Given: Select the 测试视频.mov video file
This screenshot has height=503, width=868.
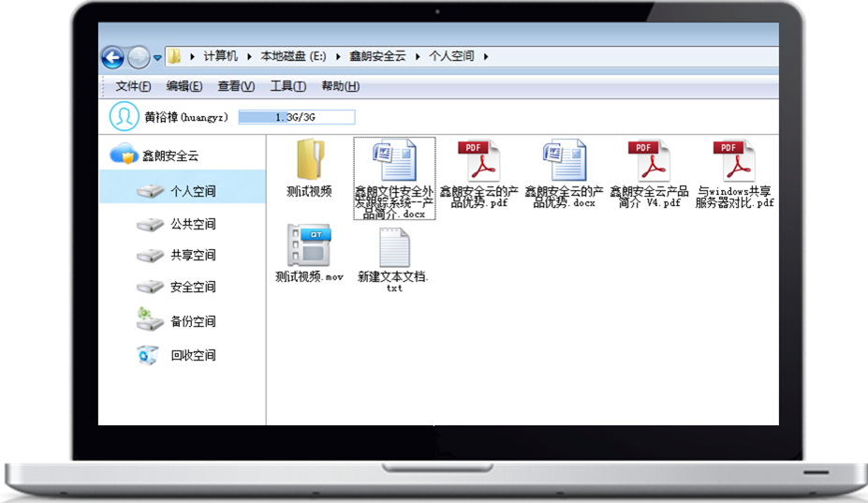Looking at the screenshot, I should (309, 246).
